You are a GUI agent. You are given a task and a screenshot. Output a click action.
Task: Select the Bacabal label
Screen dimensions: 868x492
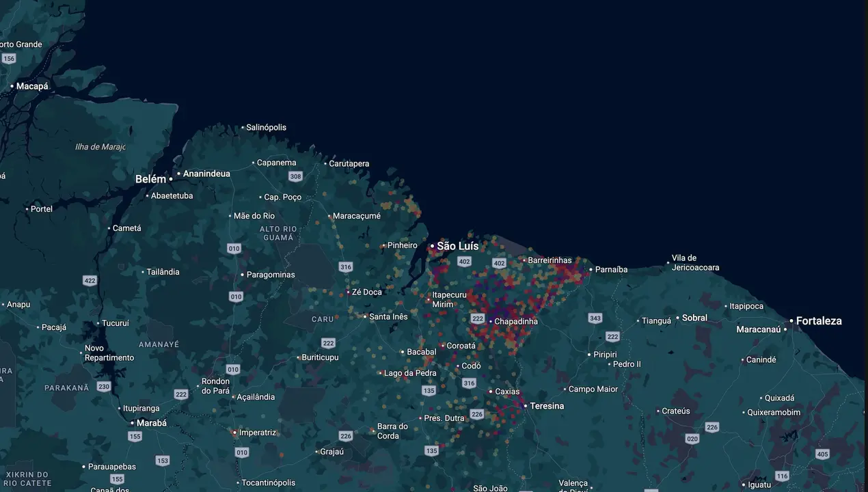pos(422,352)
